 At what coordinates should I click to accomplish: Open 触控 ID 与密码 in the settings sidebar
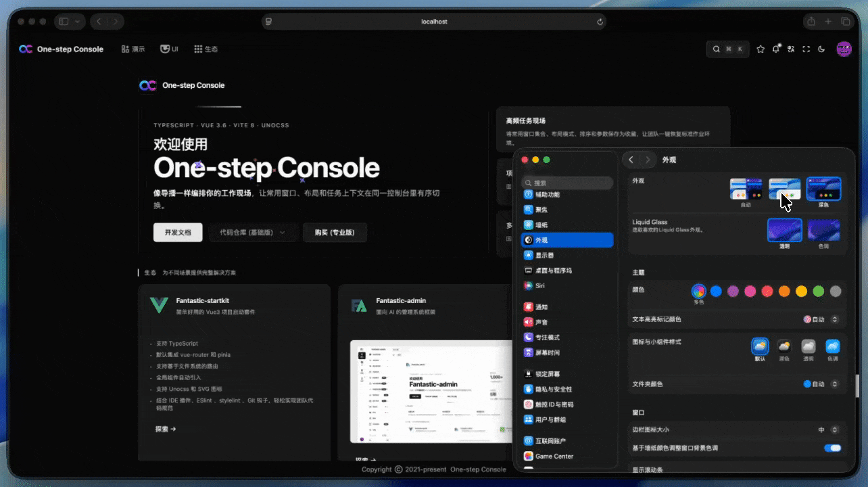(567, 404)
